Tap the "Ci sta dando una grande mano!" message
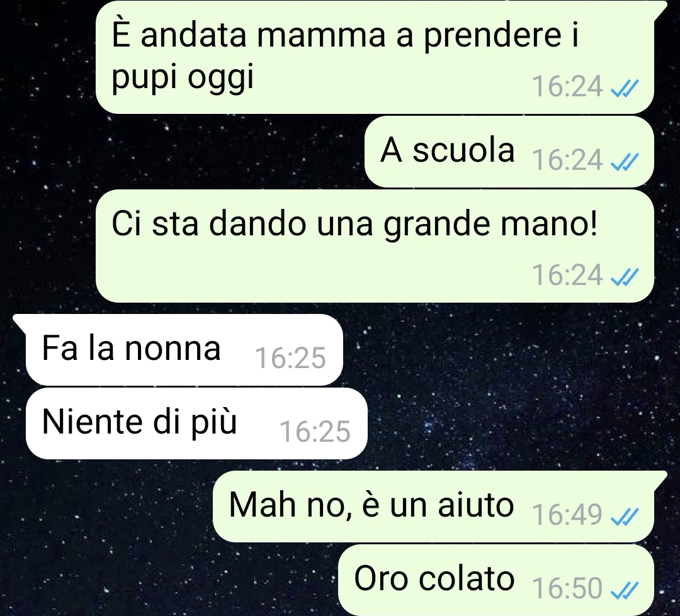 (x=375, y=246)
